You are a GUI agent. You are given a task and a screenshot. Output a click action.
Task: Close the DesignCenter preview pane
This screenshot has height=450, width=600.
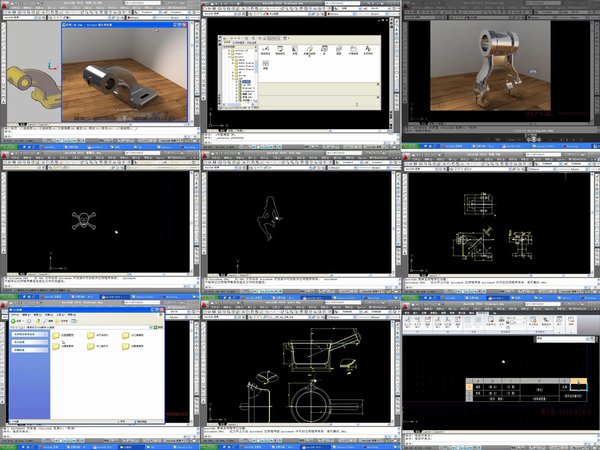[378, 84]
